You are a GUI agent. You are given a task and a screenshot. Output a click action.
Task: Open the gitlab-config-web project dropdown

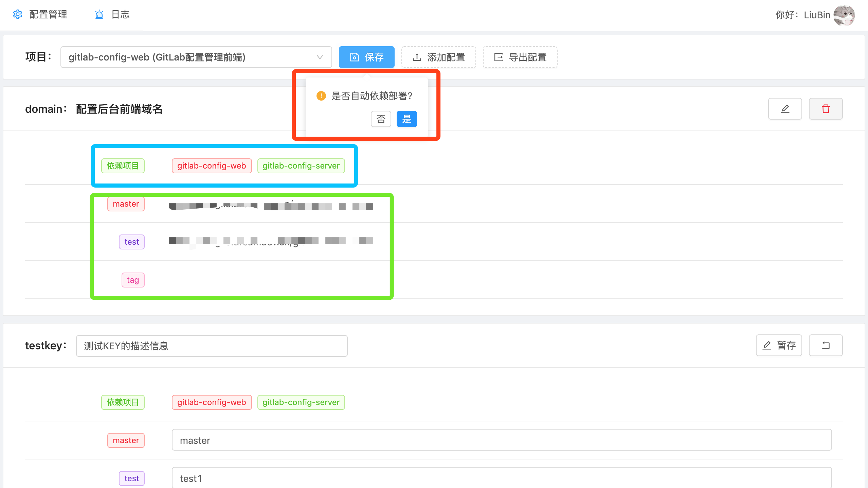(190, 57)
